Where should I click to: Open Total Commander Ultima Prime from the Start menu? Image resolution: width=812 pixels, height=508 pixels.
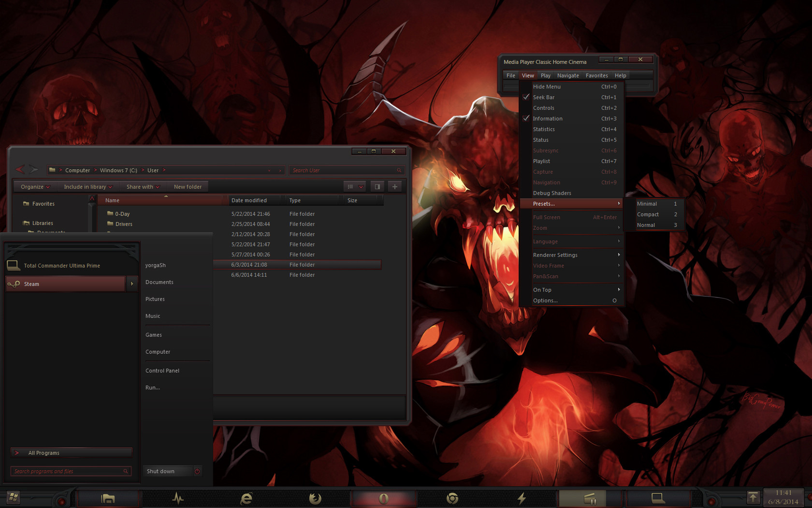click(72, 266)
